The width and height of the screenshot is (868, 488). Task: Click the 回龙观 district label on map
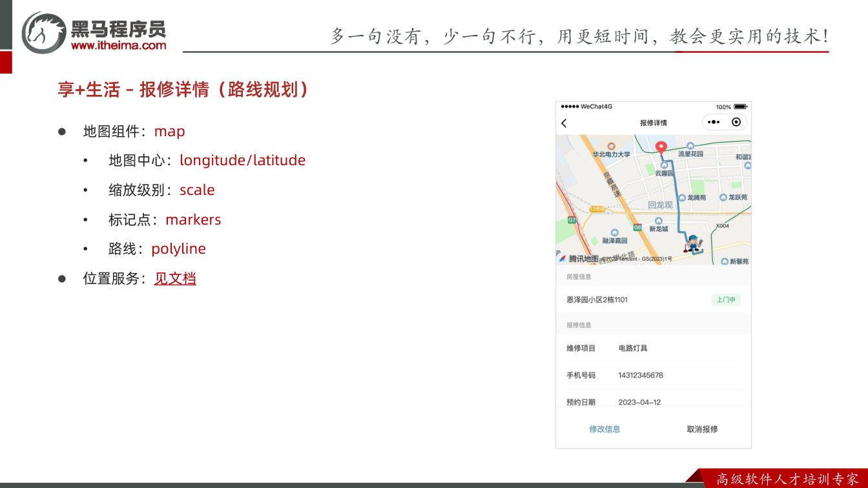click(660, 205)
